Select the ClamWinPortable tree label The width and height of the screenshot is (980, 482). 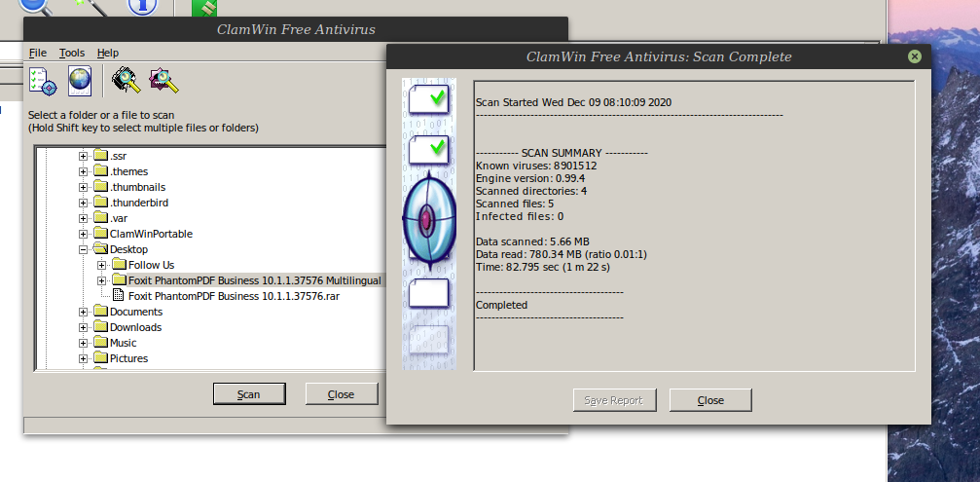click(x=151, y=234)
